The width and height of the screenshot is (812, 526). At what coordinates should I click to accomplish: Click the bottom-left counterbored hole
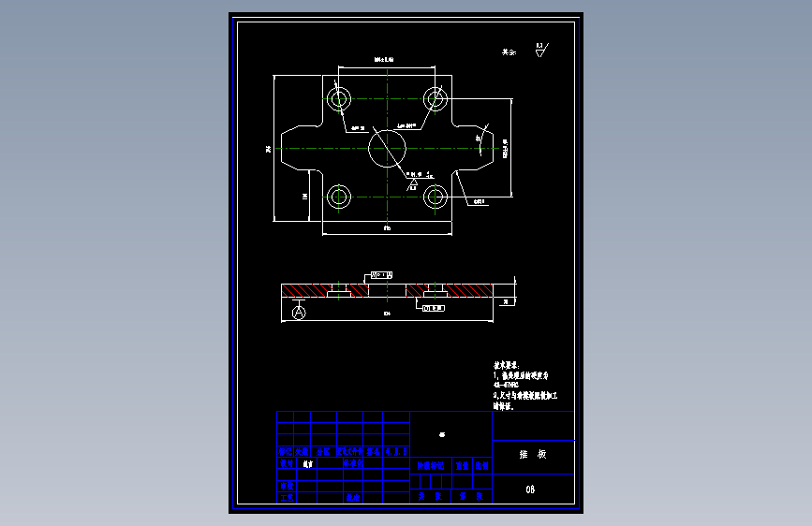click(339, 197)
